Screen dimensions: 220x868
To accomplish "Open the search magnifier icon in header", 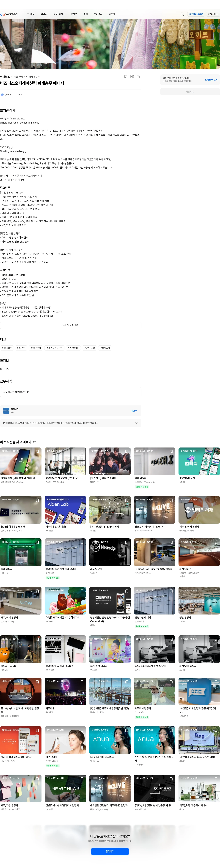I will [x=182, y=14].
